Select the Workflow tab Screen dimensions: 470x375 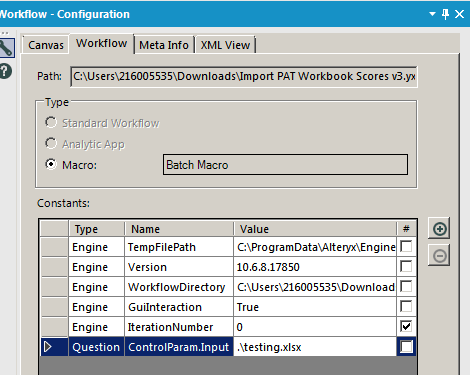click(x=101, y=43)
